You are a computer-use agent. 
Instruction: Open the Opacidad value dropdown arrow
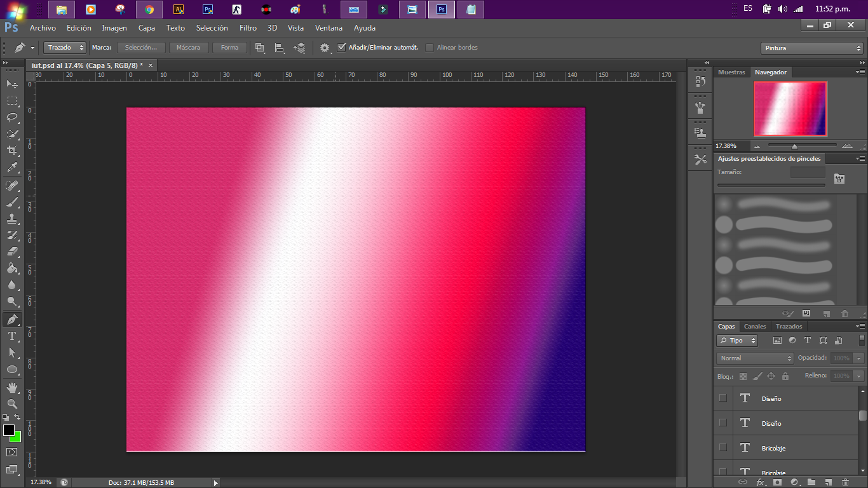[859, 358]
